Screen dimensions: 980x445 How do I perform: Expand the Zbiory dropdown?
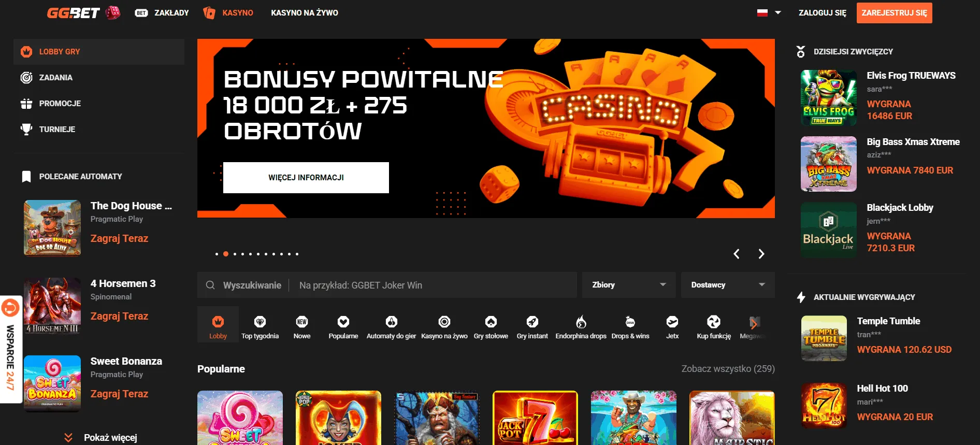click(628, 285)
